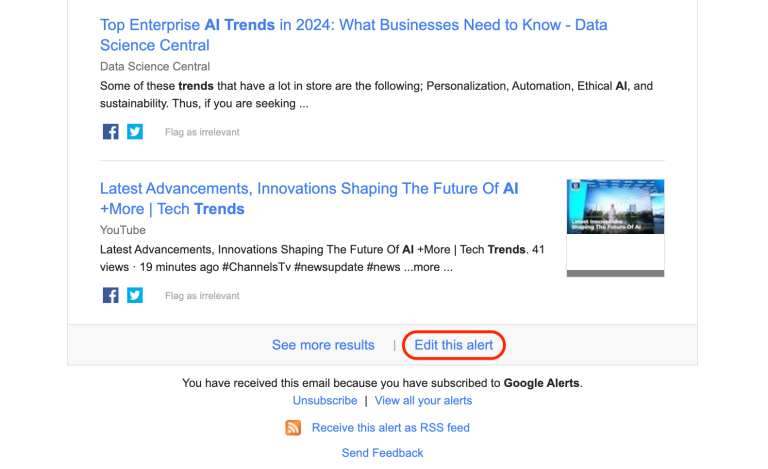Unsubscribe from this Google Alert
This screenshot has width=768, height=469.
pos(325,400)
